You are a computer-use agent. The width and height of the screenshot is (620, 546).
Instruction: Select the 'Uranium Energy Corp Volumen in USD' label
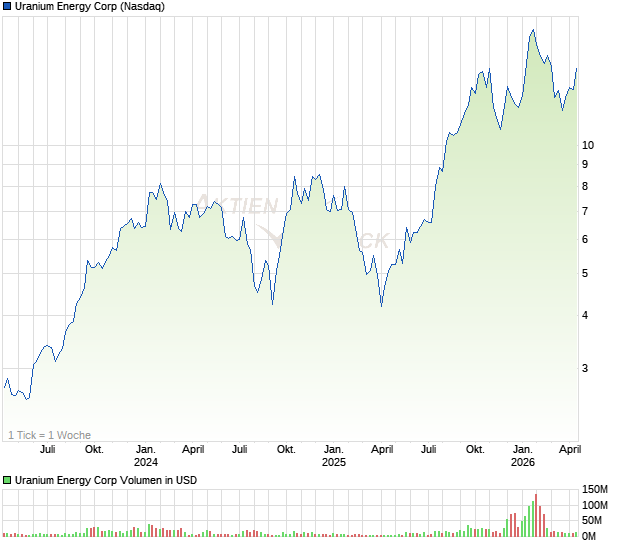106,480
